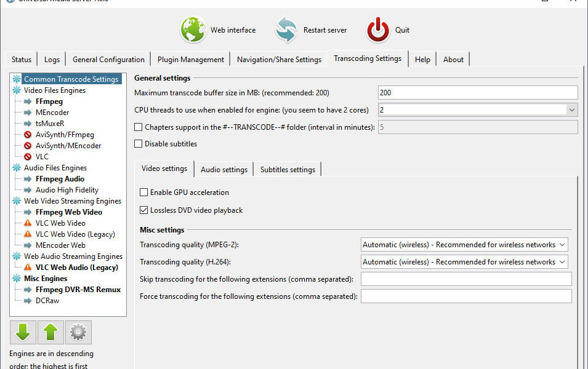Image resolution: width=588 pixels, height=369 pixels.
Task: Click the green move-down arrow button
Action: 23,332
